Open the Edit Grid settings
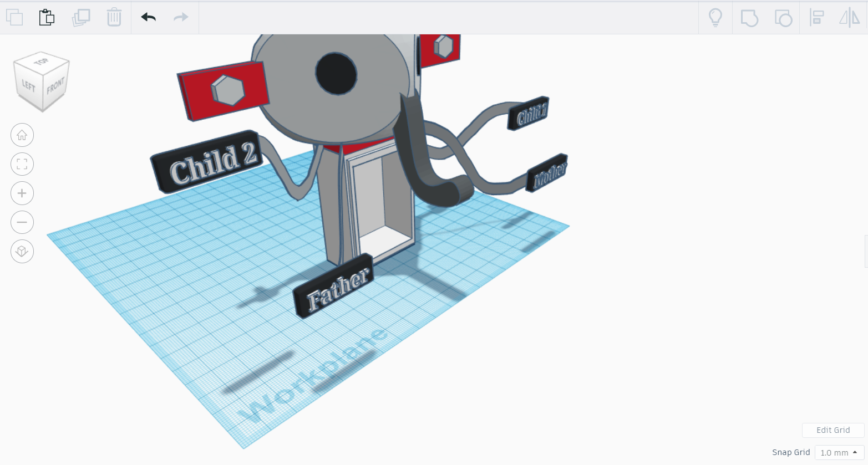 [833, 430]
